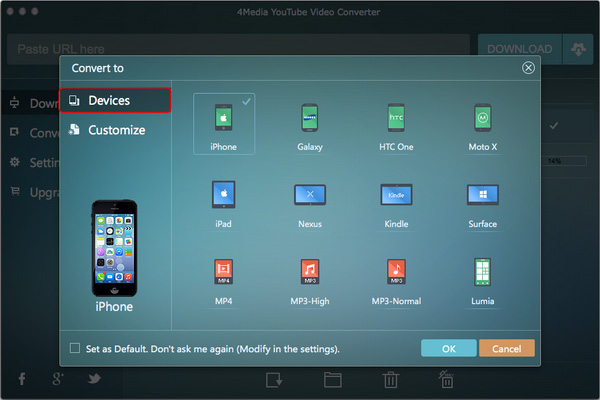Switch to the Customize tab
600x400 pixels.
[x=115, y=130]
